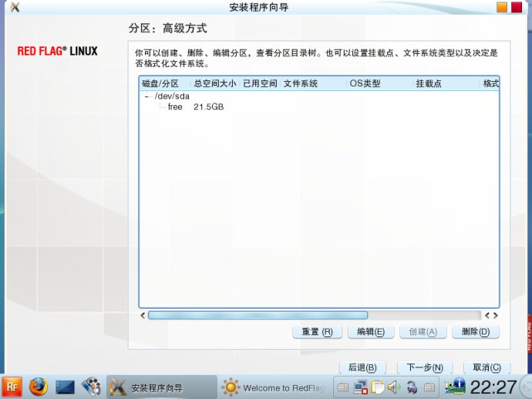Open the clipboard tray icon
This screenshot has height=399, width=532.
[377, 387]
